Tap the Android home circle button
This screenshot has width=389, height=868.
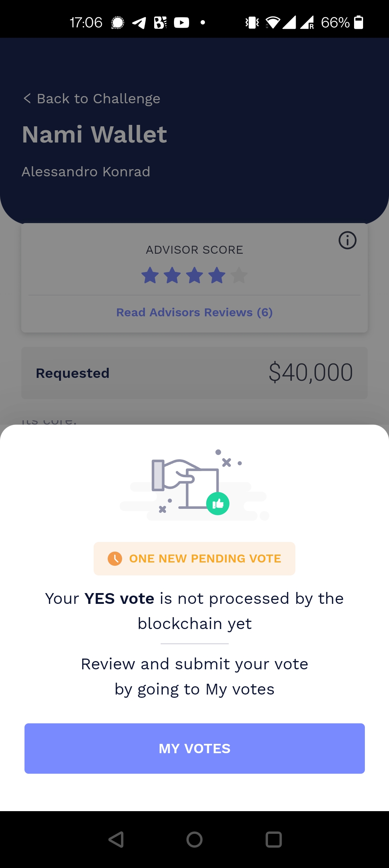coord(194,840)
